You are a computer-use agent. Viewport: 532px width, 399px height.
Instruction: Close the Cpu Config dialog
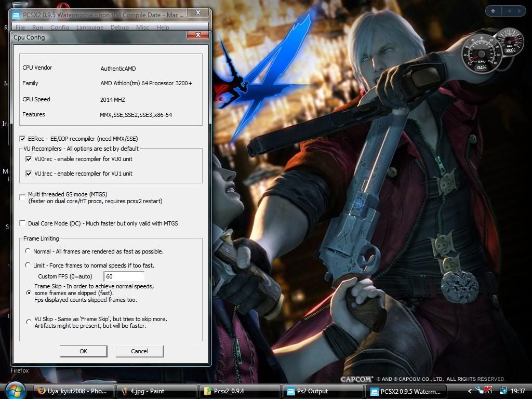point(198,35)
